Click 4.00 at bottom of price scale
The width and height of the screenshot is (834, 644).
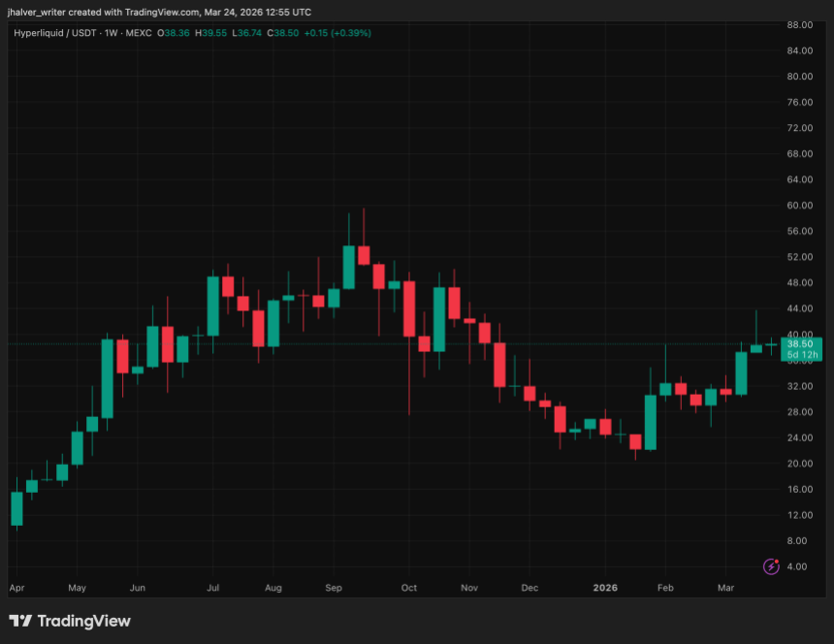(x=799, y=566)
